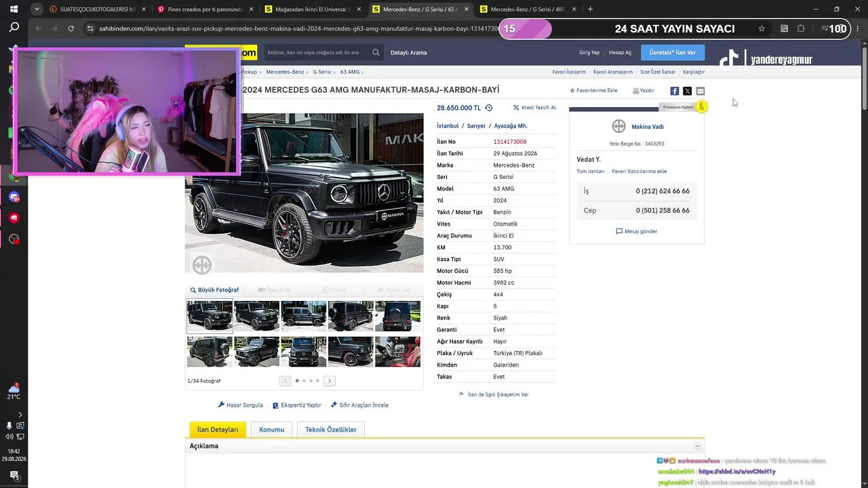Report listing via İlan ile İlgili Şikayetim Var
868x488 pixels.
point(494,394)
